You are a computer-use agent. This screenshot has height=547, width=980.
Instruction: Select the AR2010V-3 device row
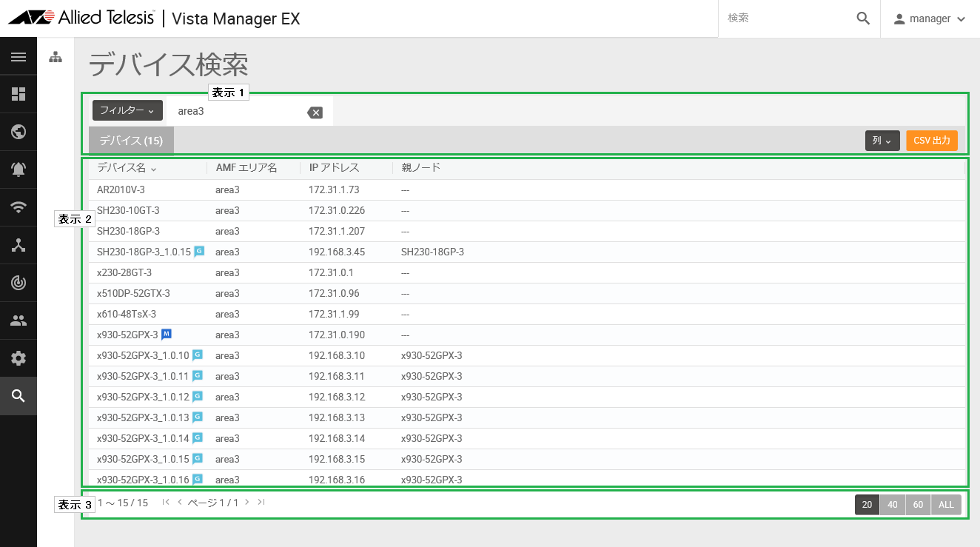[x=527, y=189]
